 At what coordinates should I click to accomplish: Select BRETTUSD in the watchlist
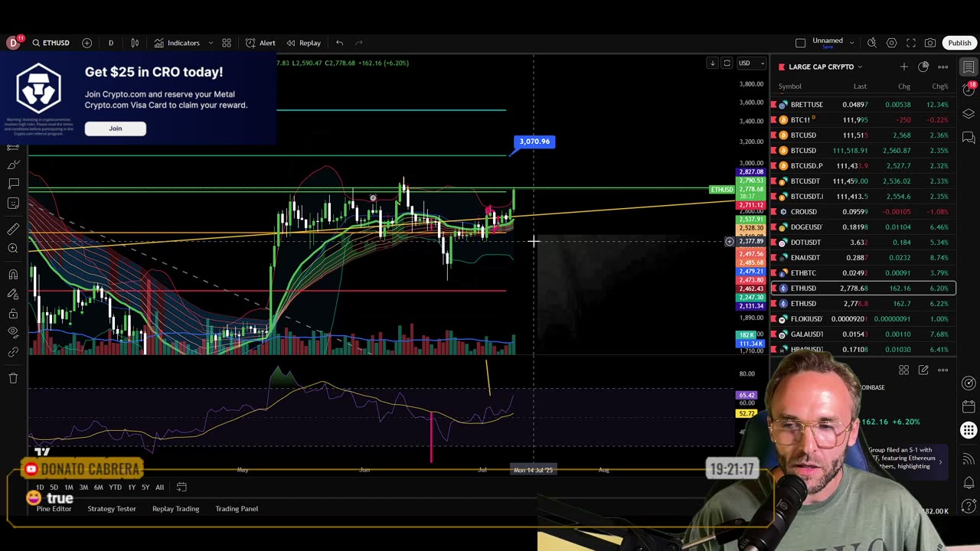(864, 104)
